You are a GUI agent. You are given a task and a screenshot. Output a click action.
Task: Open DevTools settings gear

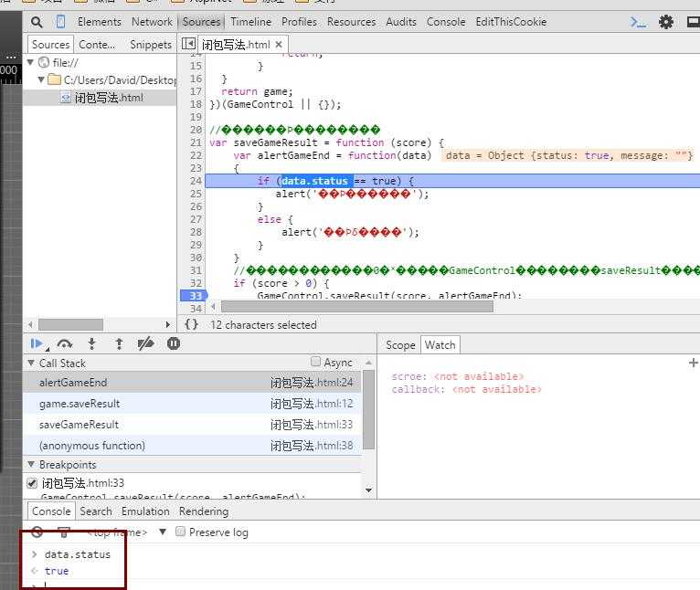coord(665,22)
